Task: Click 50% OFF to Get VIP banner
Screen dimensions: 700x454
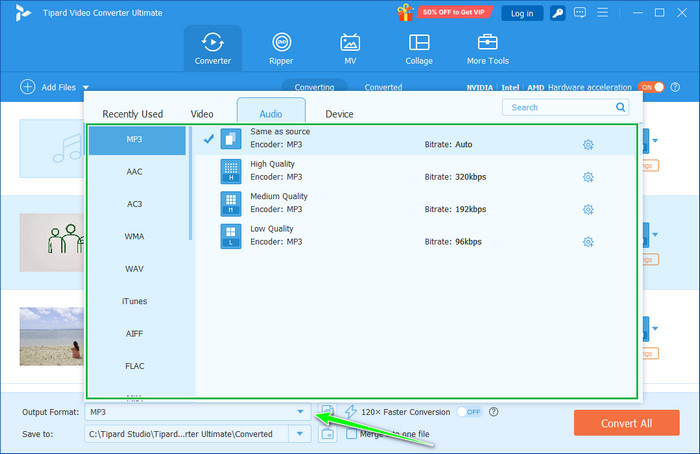Action: 454,12
